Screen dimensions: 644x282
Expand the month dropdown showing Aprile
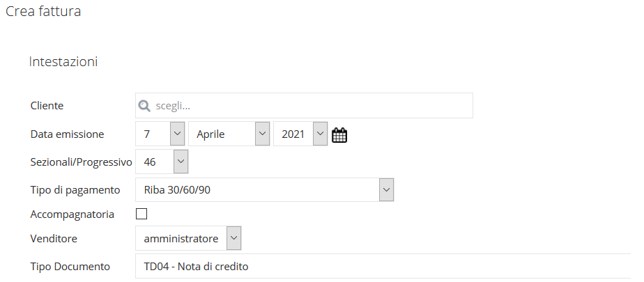(229, 134)
